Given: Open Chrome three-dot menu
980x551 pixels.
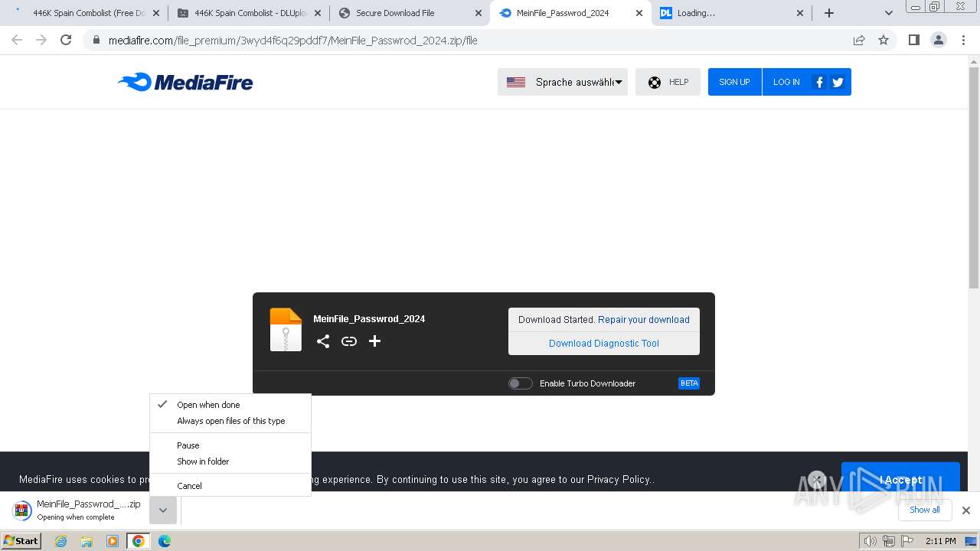Looking at the screenshot, I should click(962, 40).
